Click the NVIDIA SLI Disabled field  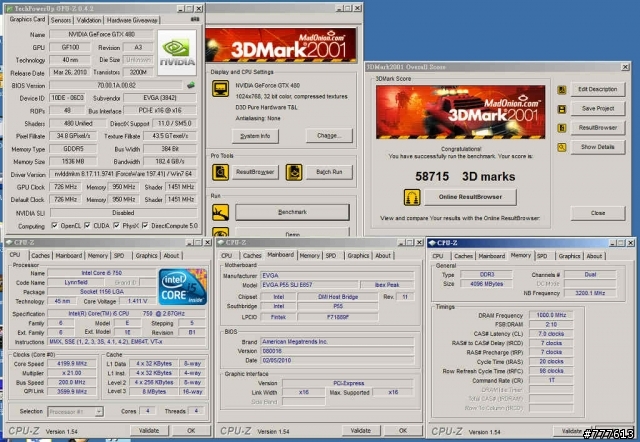[123, 213]
